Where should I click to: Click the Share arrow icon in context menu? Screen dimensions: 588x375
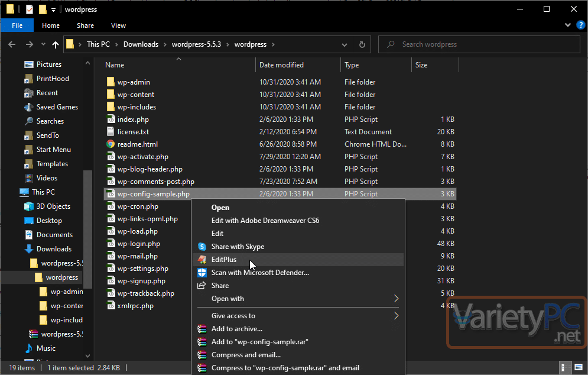[202, 286]
